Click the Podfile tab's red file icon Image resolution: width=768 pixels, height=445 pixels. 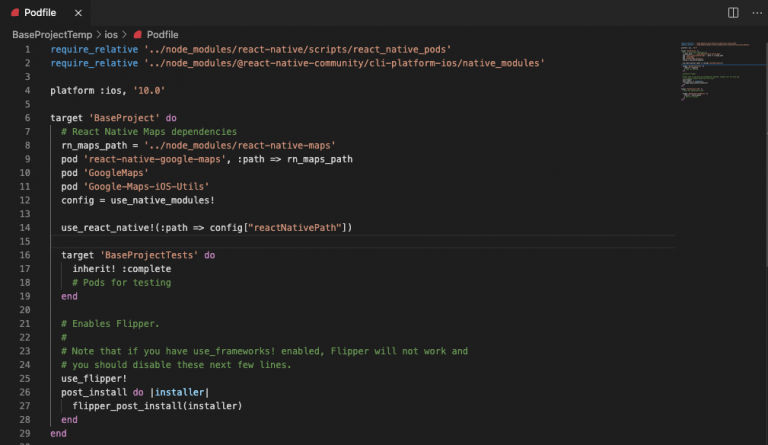click(15, 13)
